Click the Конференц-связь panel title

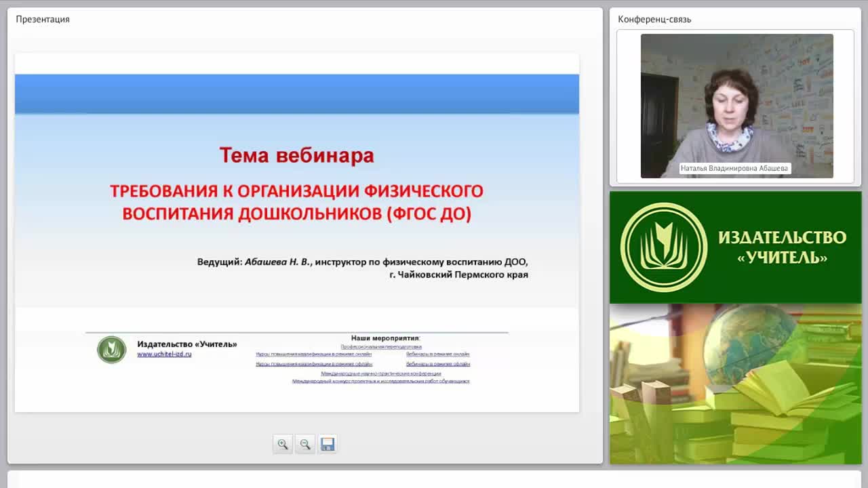(x=654, y=19)
